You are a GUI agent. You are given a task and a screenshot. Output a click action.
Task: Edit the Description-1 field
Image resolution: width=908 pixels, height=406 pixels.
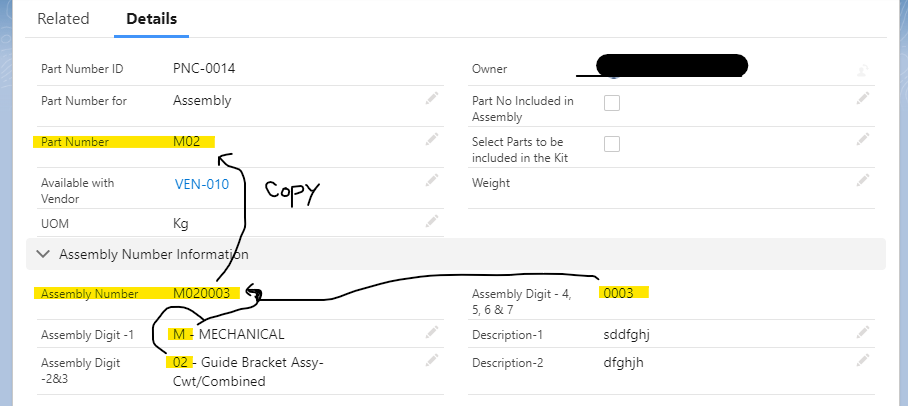(862, 332)
